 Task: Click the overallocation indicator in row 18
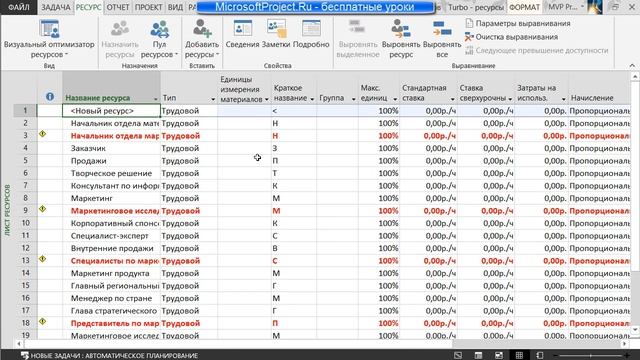point(42,322)
